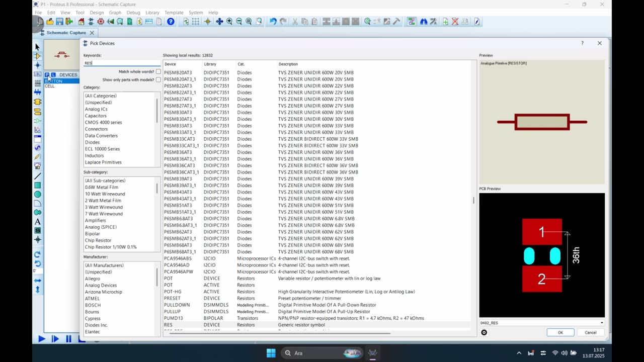Open the Proteus app in taskbar

tap(373, 353)
